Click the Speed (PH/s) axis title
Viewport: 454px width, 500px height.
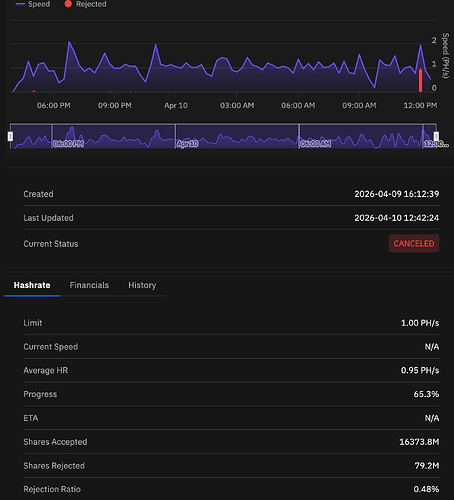[446, 55]
